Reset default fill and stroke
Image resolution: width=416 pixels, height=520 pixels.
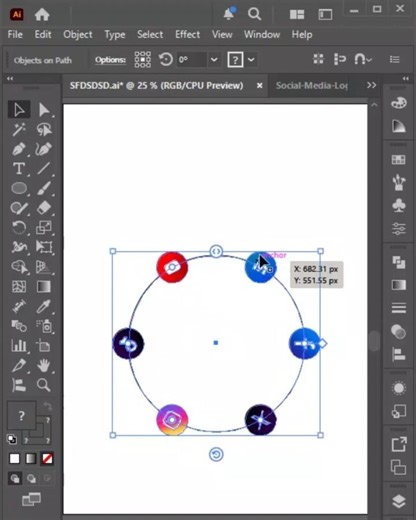(x=12, y=439)
